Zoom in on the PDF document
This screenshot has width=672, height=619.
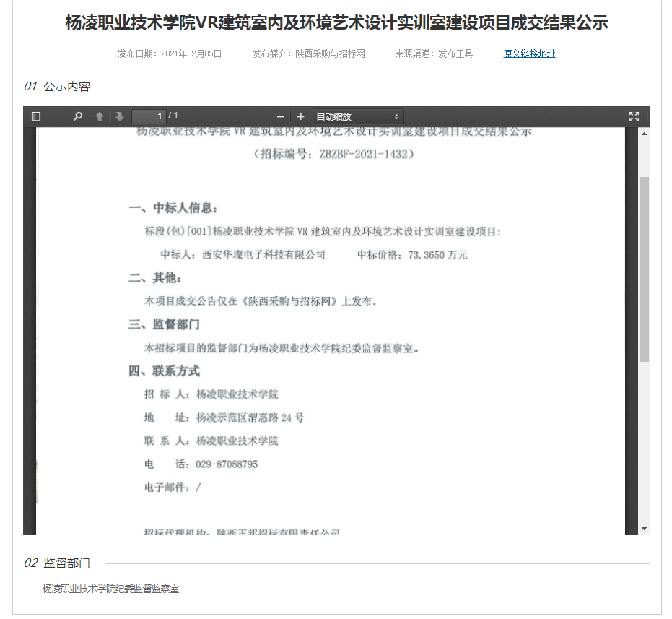point(300,117)
